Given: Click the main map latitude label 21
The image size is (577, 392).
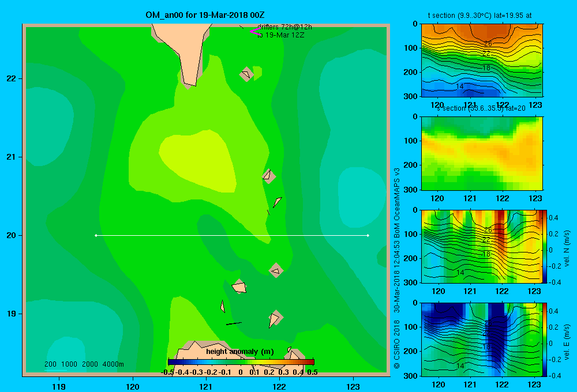Looking at the screenshot, I should point(12,157).
